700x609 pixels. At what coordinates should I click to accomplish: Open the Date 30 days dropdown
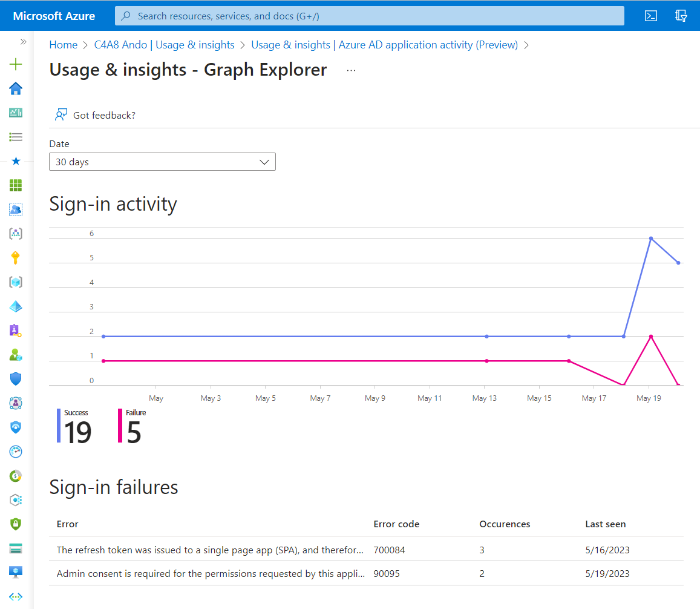point(163,162)
